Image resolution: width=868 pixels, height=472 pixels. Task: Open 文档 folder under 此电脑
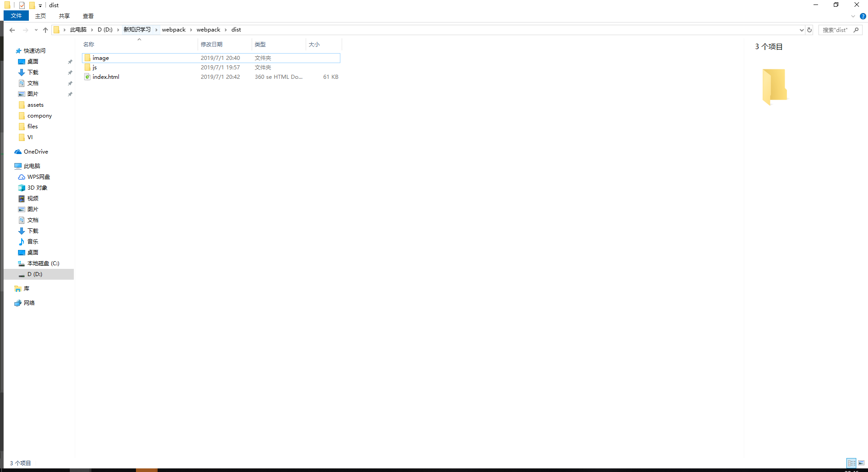click(x=33, y=220)
